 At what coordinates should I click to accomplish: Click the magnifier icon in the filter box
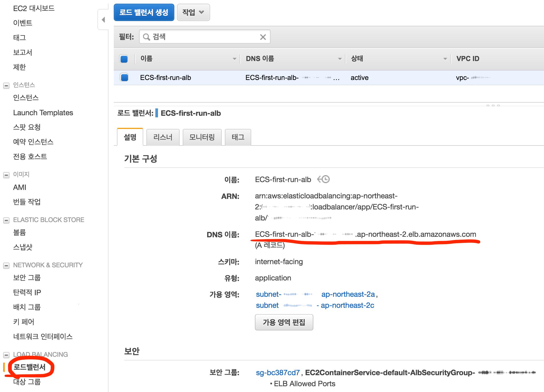click(146, 37)
